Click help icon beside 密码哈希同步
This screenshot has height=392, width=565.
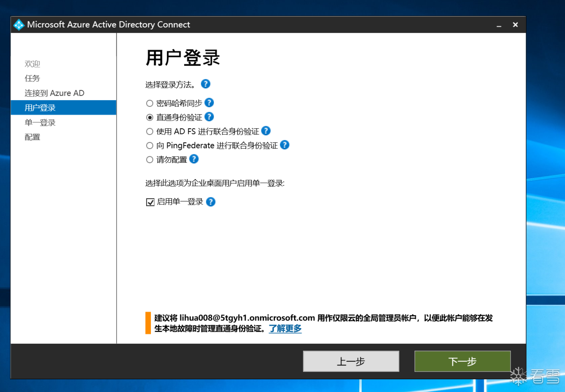[x=209, y=103]
